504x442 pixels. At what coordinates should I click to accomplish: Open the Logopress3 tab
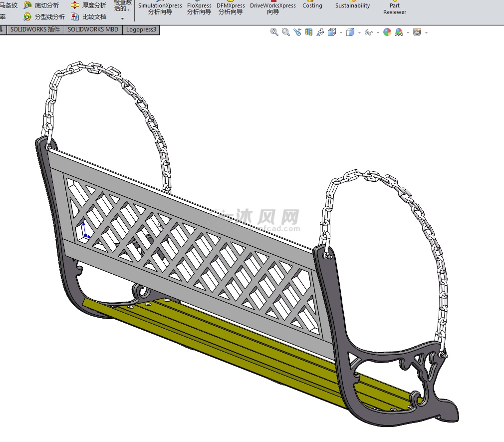(x=141, y=29)
